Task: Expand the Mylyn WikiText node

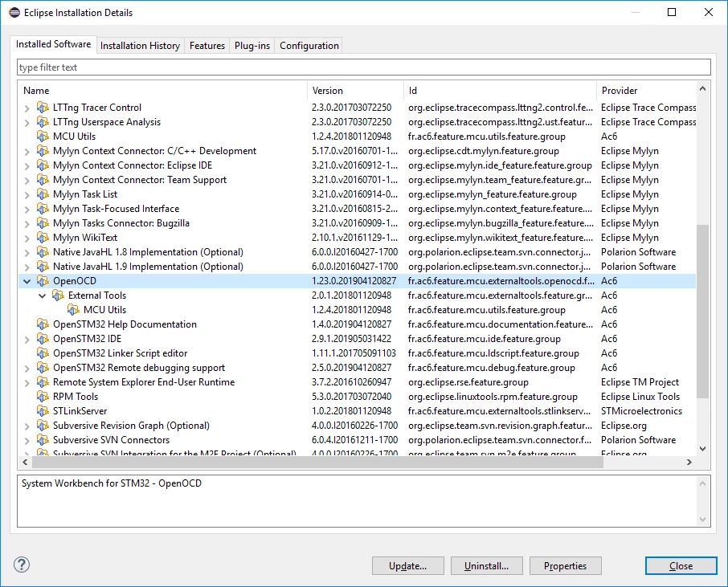Action: point(27,238)
